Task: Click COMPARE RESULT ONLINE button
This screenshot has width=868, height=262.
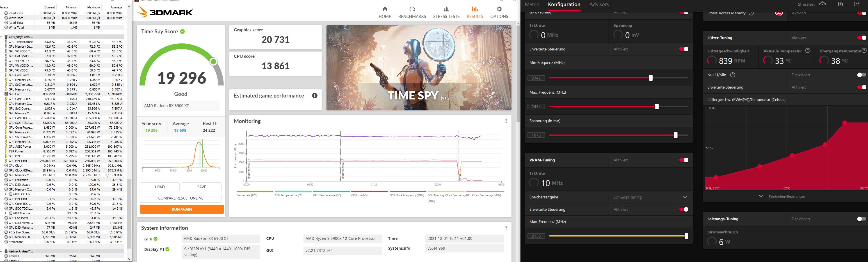Action: 181,198
